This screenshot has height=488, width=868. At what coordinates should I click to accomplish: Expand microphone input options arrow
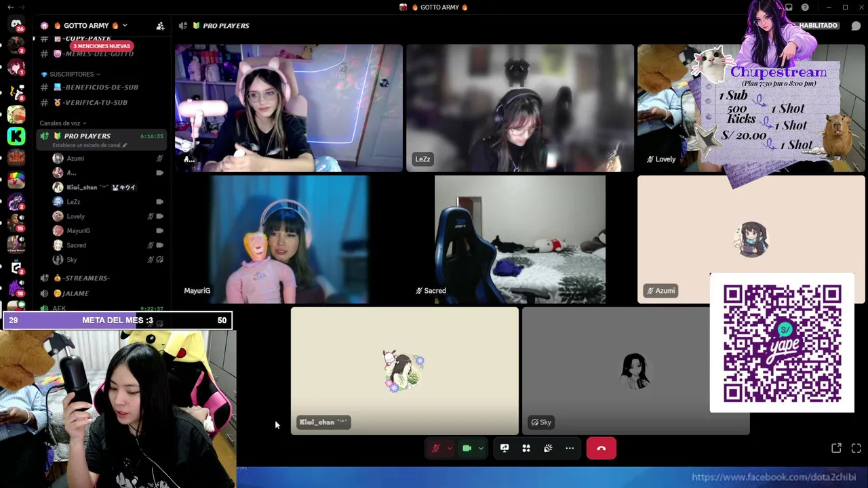[449, 448]
